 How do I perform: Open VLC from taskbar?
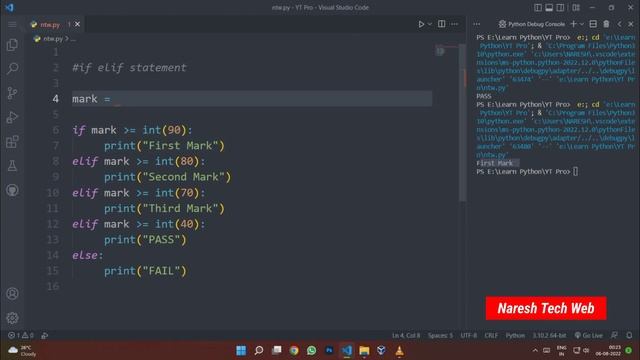point(399,350)
